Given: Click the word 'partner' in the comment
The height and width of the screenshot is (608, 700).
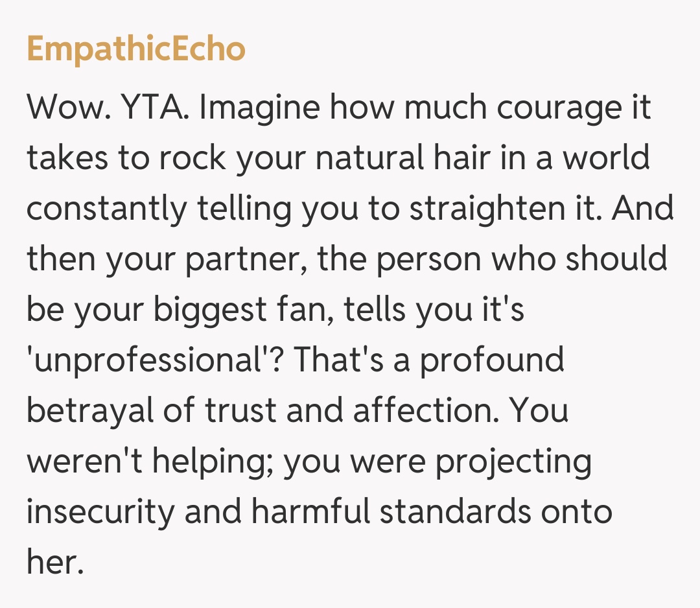Looking at the screenshot, I should click(245, 259).
